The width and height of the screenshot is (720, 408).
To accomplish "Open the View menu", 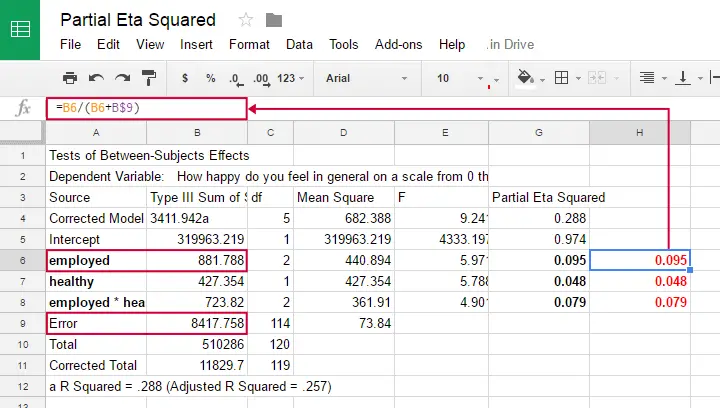I will [150, 45].
